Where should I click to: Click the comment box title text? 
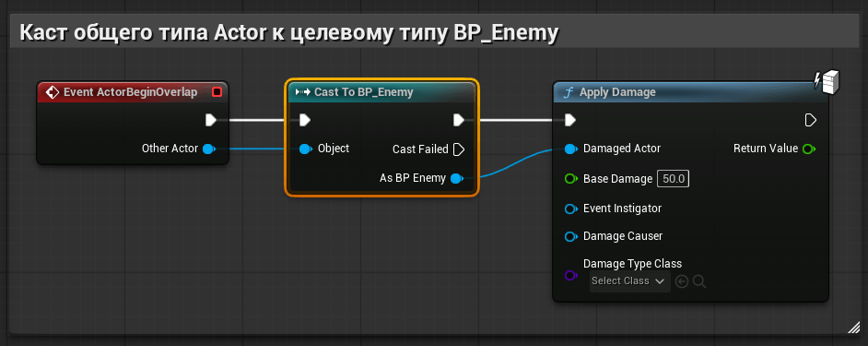click(x=288, y=32)
